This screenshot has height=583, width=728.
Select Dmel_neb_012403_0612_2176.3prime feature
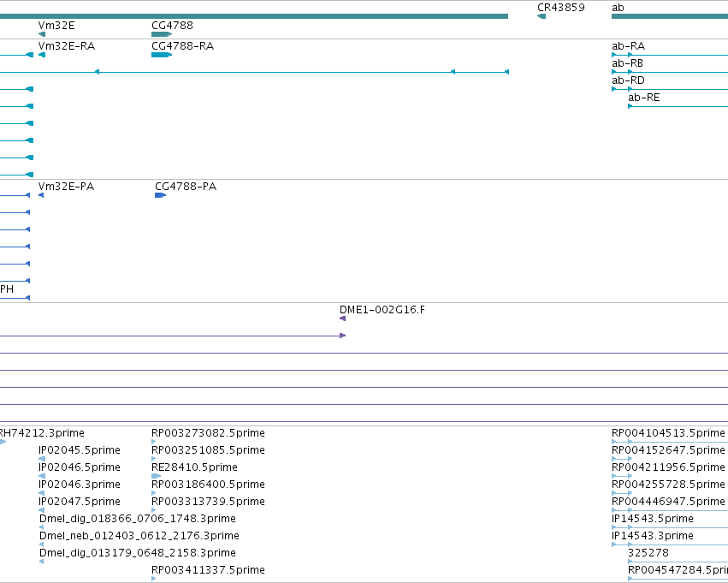tap(139, 536)
